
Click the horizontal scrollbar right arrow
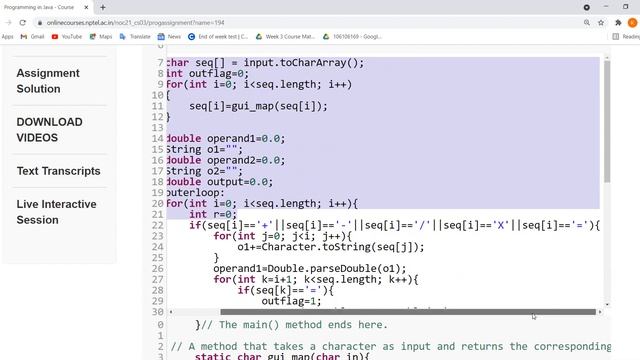click(x=600, y=312)
